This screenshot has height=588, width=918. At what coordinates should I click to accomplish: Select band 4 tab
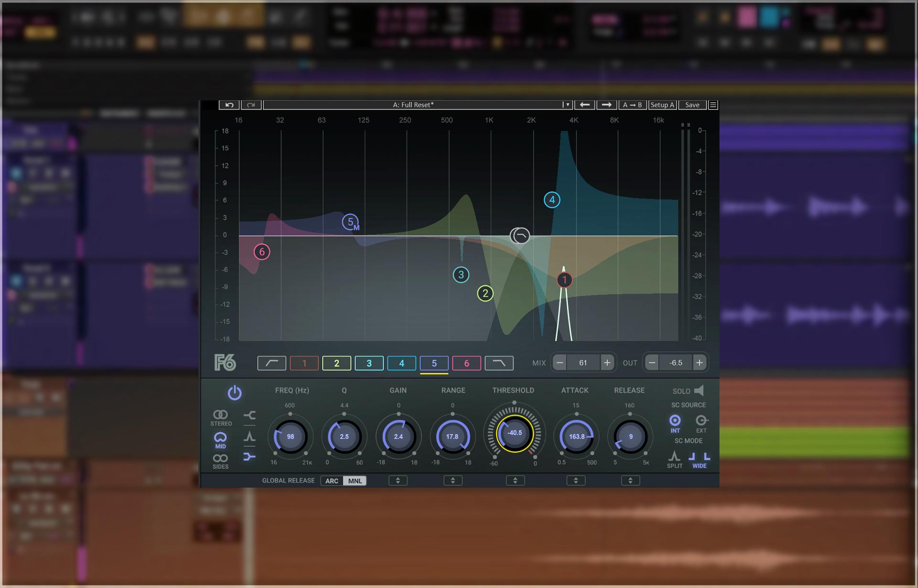pyautogui.click(x=402, y=363)
